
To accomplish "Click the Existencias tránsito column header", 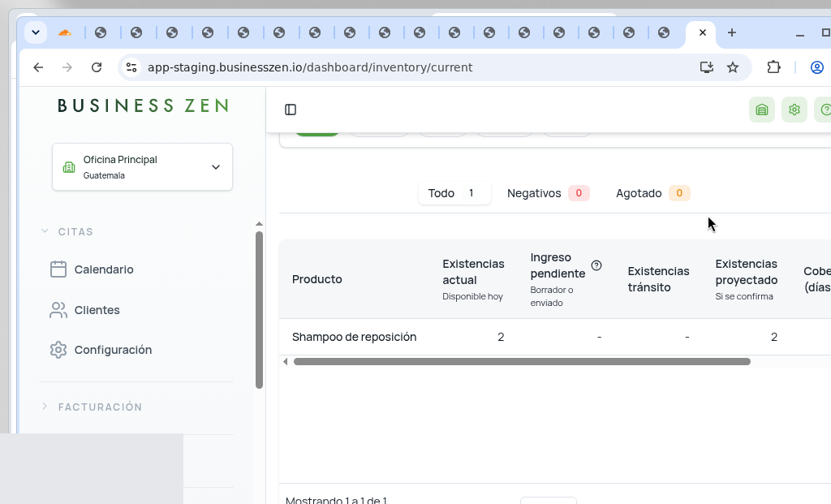I will click(x=659, y=279).
